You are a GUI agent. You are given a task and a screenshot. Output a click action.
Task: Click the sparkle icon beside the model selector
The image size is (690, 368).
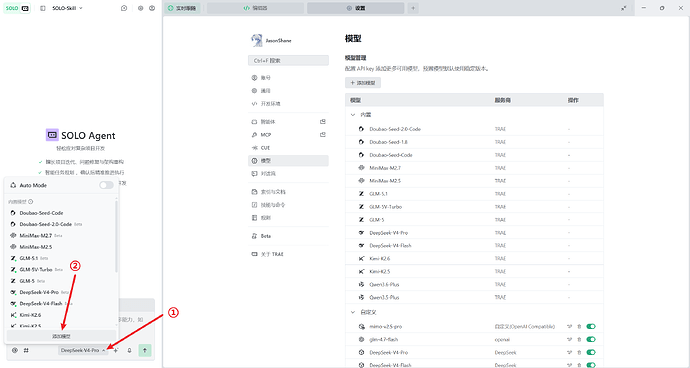click(116, 350)
